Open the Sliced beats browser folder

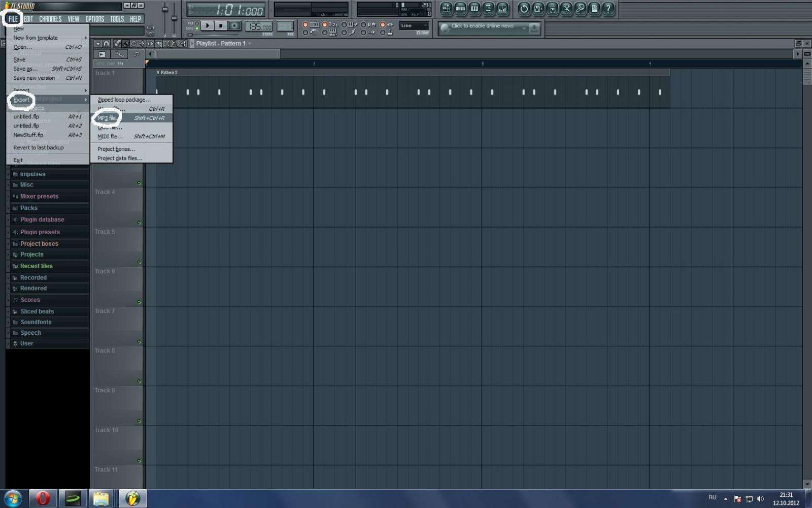pyautogui.click(x=37, y=311)
